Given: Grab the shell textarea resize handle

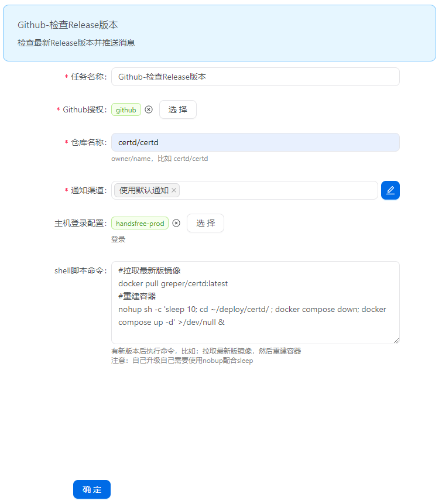Looking at the screenshot, I should [396, 340].
